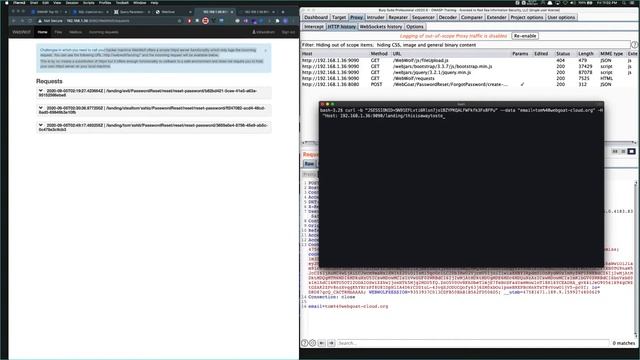640x360 pixels.
Task: Go to previous search match arrow
Action: pos(322,343)
